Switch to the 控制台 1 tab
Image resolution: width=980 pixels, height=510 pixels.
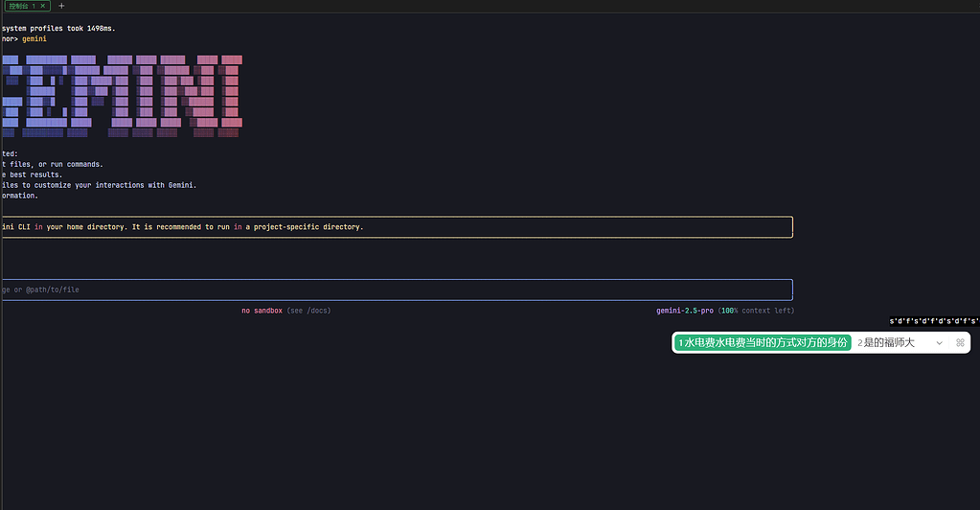(22, 6)
